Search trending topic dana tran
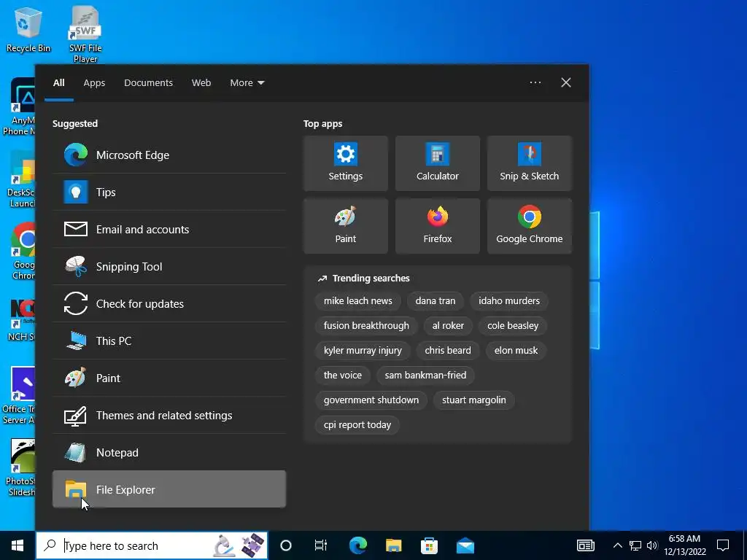The height and width of the screenshot is (560, 747). (436, 301)
